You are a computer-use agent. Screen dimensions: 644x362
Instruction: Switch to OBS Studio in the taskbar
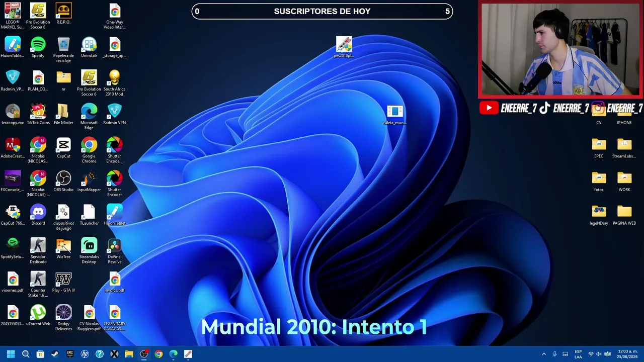click(144, 354)
